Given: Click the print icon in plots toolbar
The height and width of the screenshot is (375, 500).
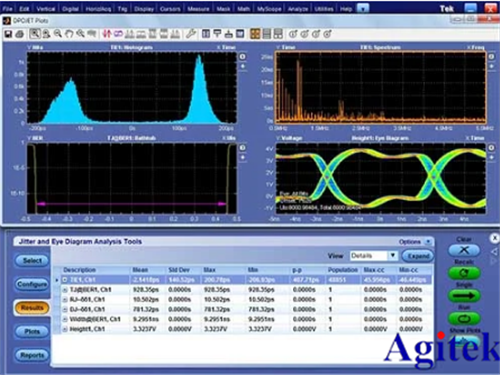Looking at the screenshot, I should 20,34.
